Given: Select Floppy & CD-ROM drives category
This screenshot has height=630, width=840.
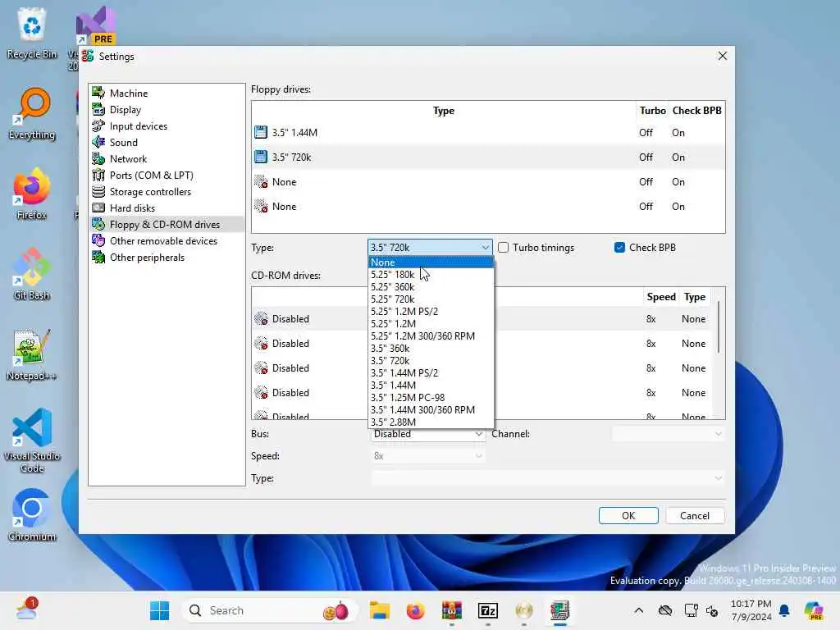Looking at the screenshot, I should point(166,225).
